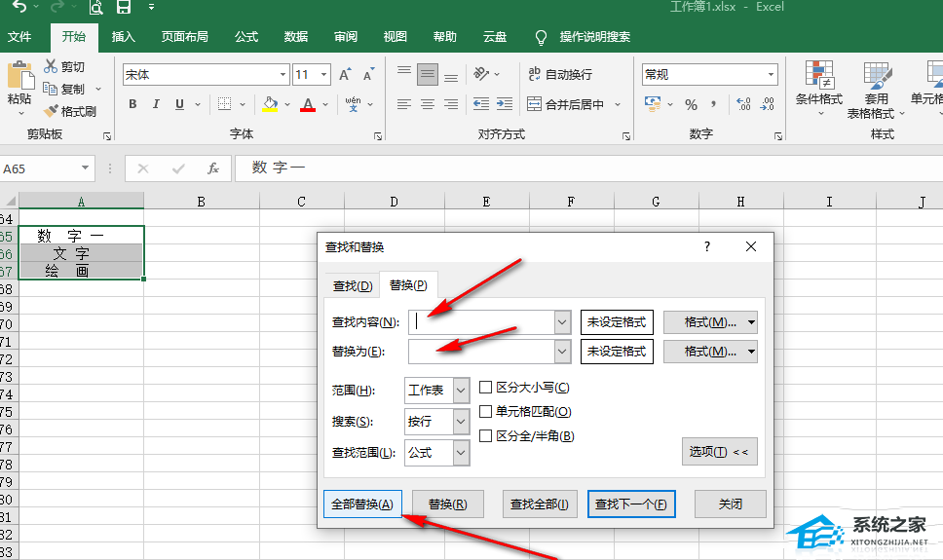
Task: Switch to the Replace (替换) tab
Action: click(x=408, y=284)
